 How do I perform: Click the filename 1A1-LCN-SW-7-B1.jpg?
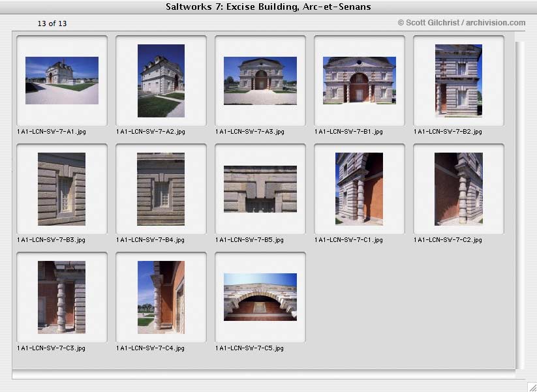[348, 132]
